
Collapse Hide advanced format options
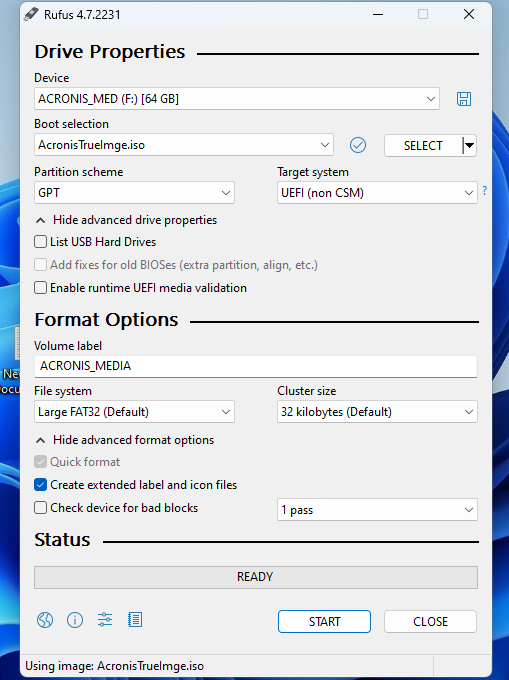coord(124,440)
